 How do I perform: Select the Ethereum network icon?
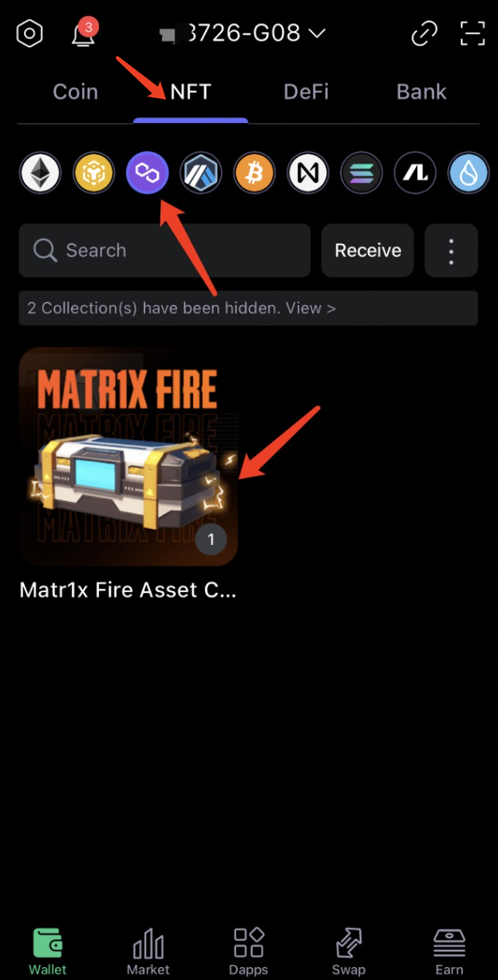[x=40, y=173]
